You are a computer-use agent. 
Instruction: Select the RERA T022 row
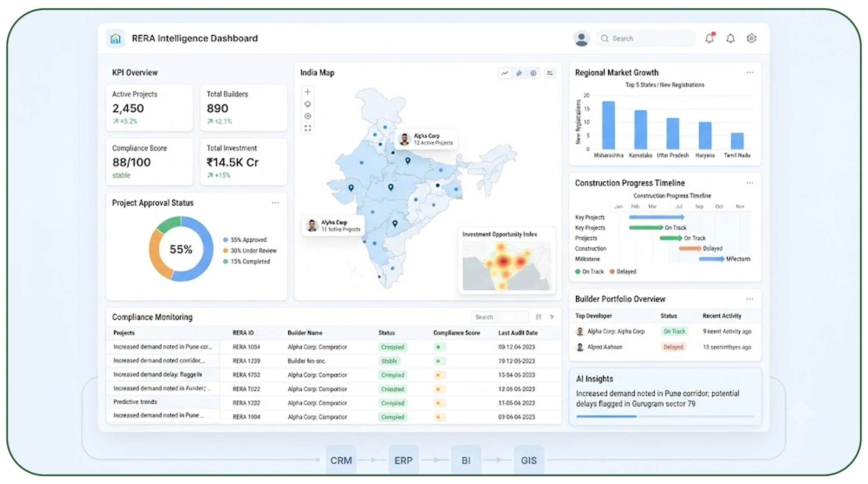click(x=334, y=389)
